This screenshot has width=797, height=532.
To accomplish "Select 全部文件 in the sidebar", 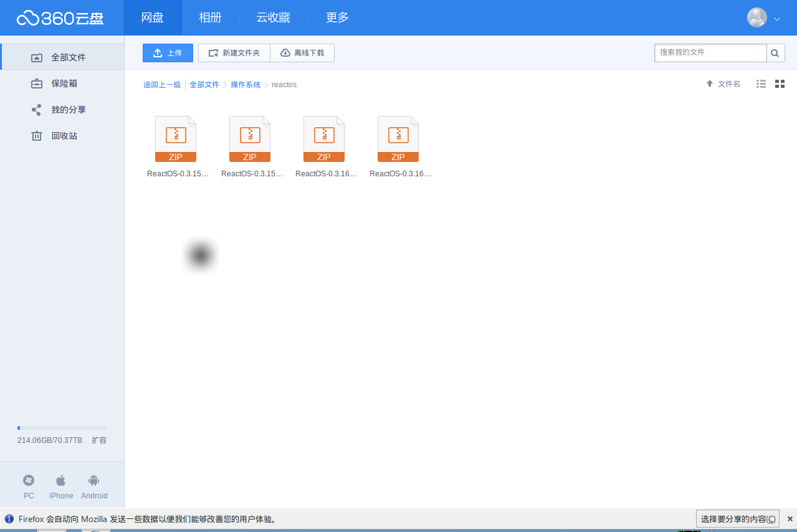I will [x=62, y=57].
